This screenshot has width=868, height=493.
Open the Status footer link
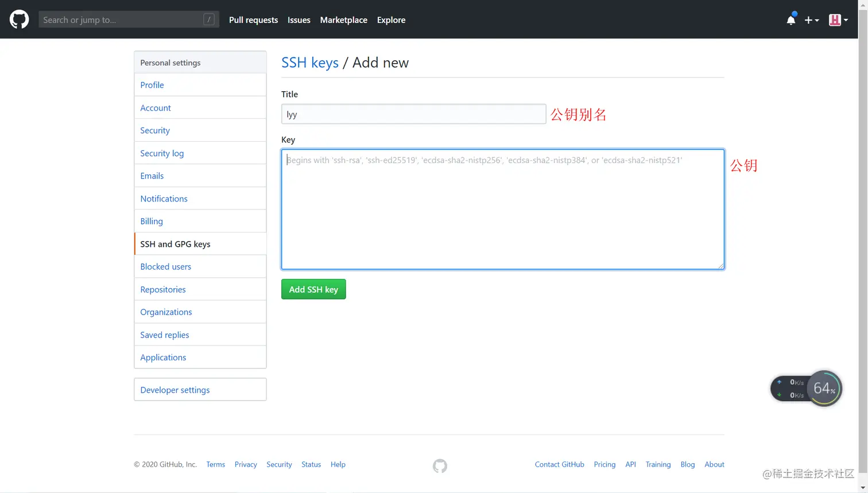point(311,464)
